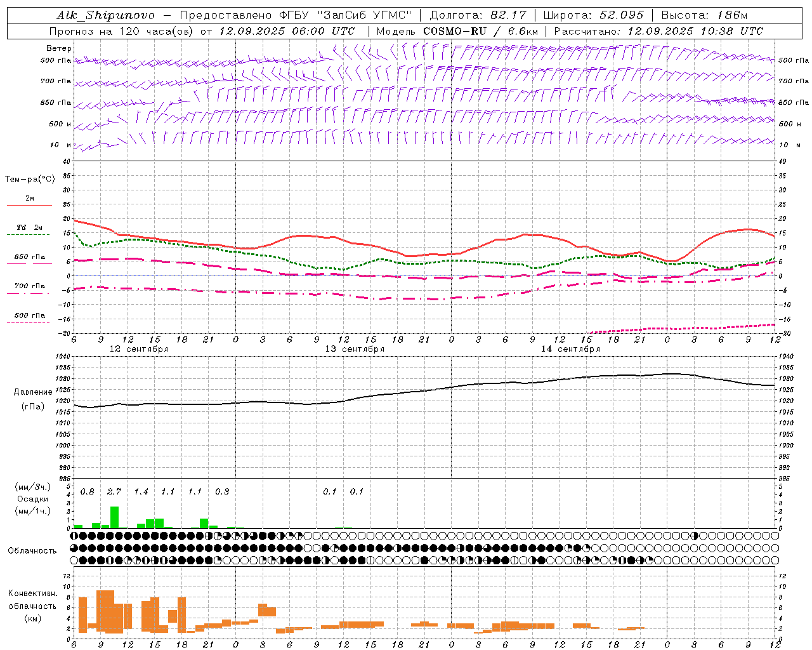Viewport: 812px width, 650px height.
Task: Select the date label 12 сентября
Action: click(x=139, y=349)
